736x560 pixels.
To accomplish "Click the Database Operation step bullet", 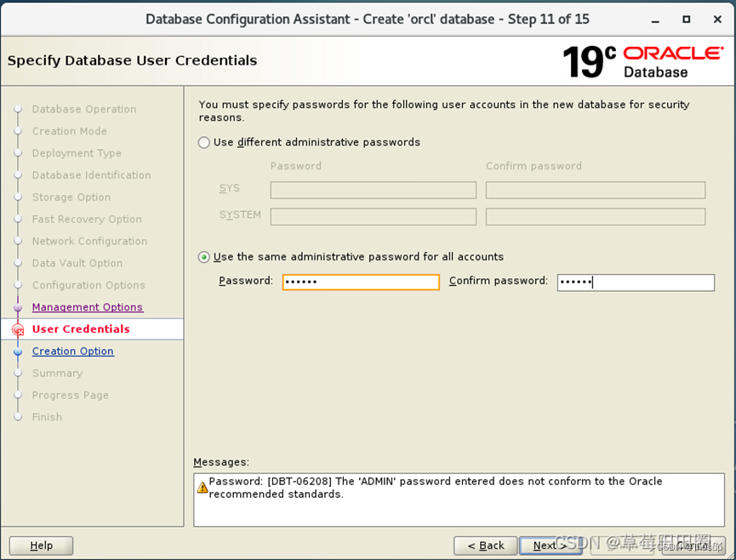I will [18, 109].
